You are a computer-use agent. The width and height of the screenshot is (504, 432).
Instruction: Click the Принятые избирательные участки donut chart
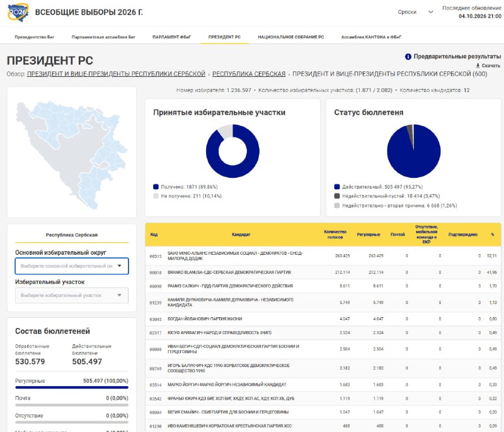(x=232, y=151)
